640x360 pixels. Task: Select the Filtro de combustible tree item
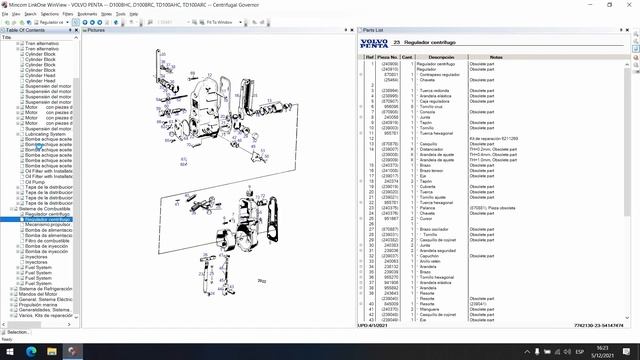tap(47, 241)
